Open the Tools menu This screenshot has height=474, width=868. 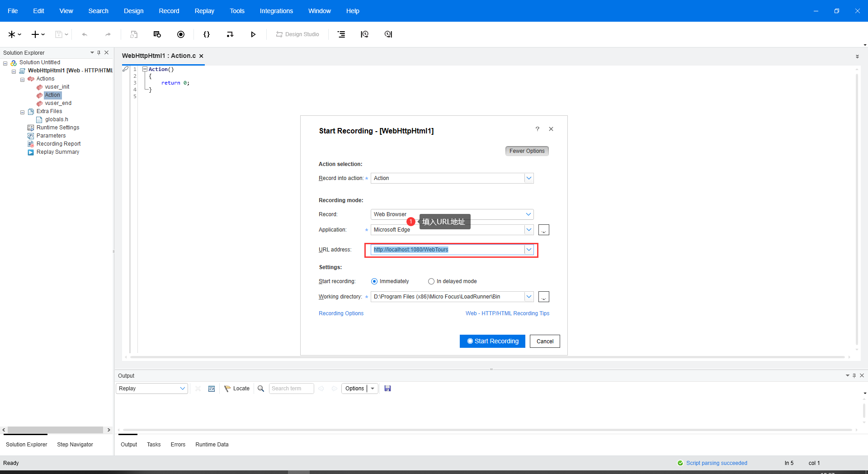tap(237, 11)
